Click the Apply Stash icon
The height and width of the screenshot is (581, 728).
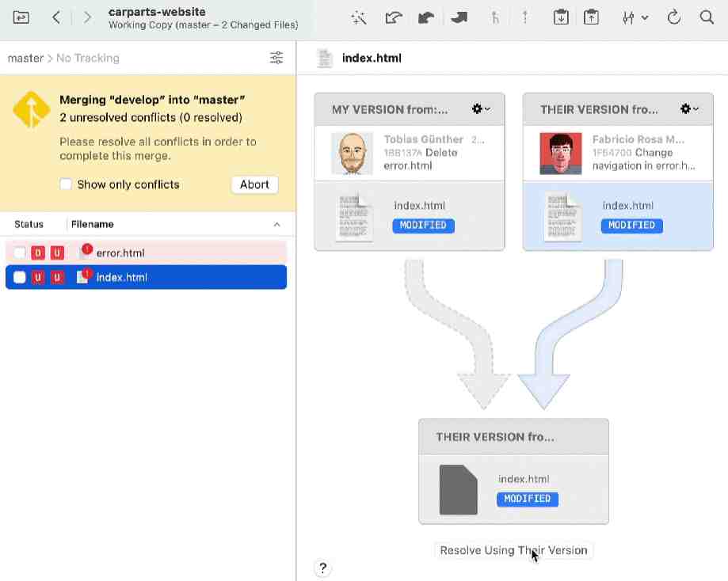591,17
